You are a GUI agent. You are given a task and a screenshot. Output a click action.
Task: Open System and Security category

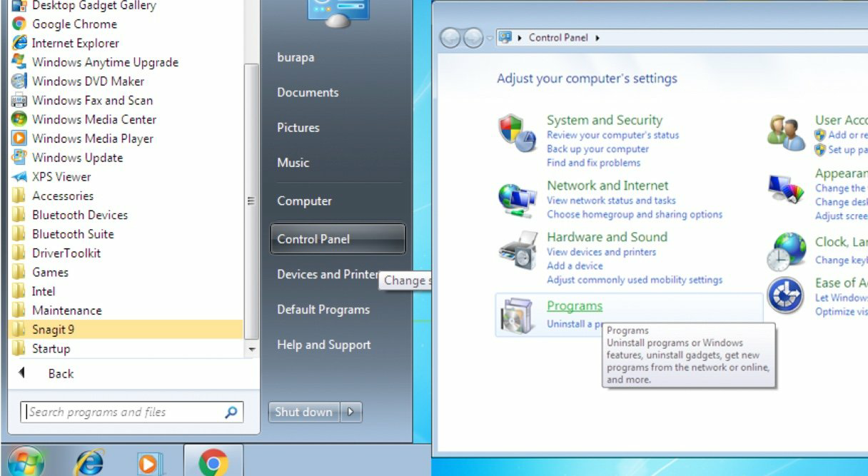605,120
